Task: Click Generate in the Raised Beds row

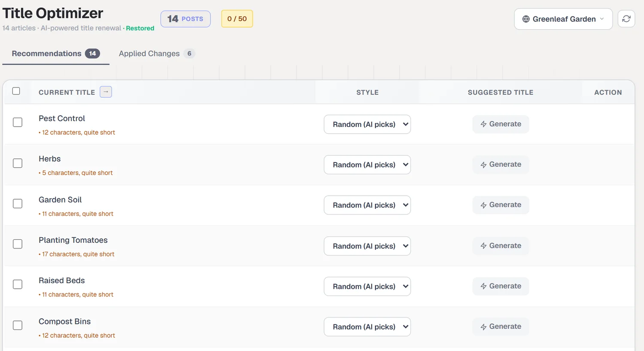Action: (x=501, y=286)
